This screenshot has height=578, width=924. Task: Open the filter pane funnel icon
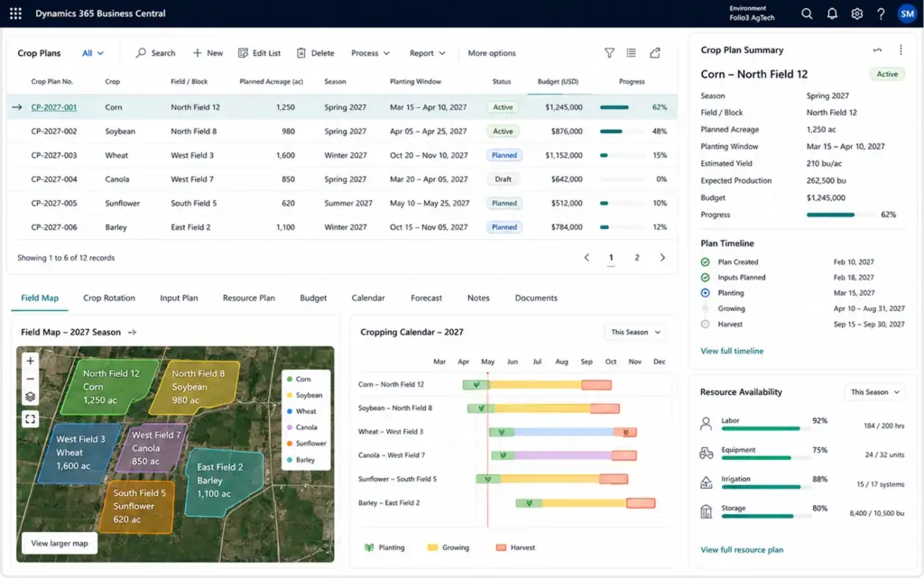(609, 53)
